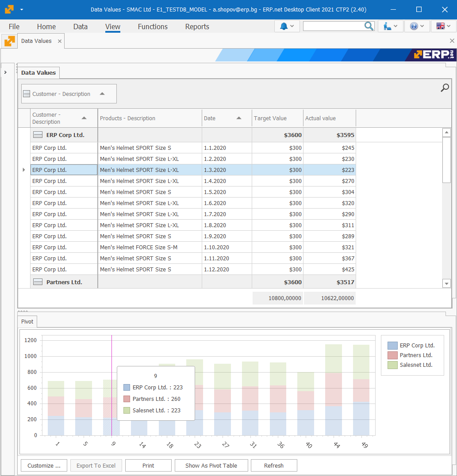
Task: Click the Print button
Action: tap(148, 465)
